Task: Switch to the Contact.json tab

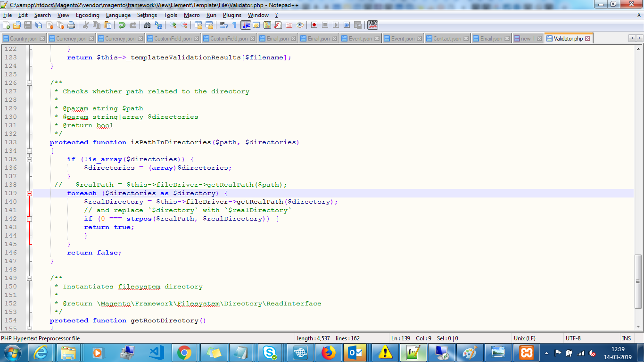Action: click(446, 39)
